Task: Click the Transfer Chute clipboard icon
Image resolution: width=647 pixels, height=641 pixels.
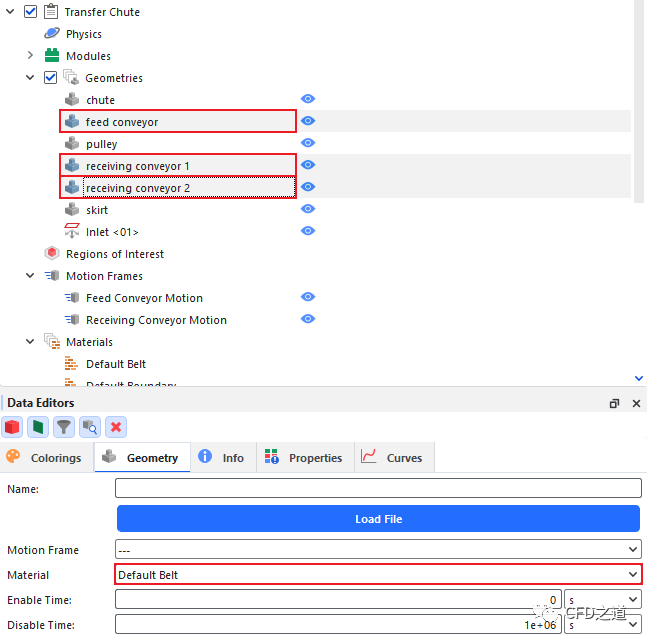Action: 51,11
